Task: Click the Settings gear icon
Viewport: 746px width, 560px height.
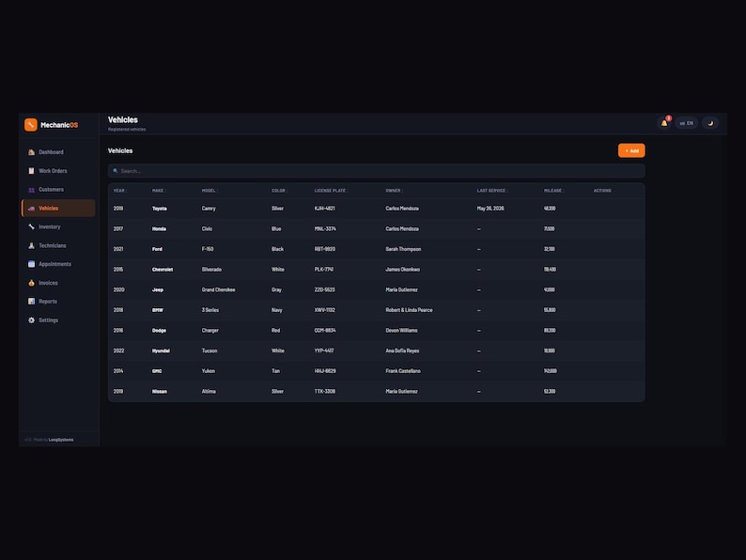Action: pyautogui.click(x=31, y=320)
